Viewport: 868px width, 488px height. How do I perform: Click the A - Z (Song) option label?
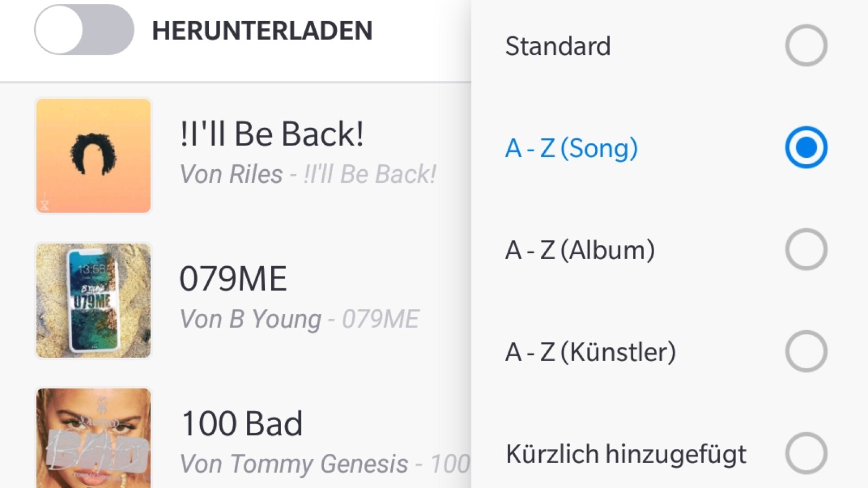[x=571, y=148]
